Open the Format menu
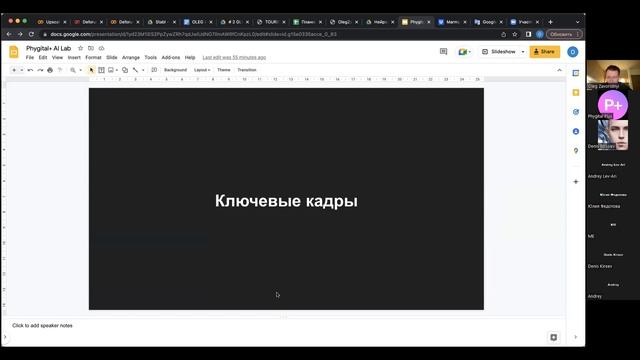Image resolution: width=640 pixels, height=360 pixels. (x=93, y=58)
